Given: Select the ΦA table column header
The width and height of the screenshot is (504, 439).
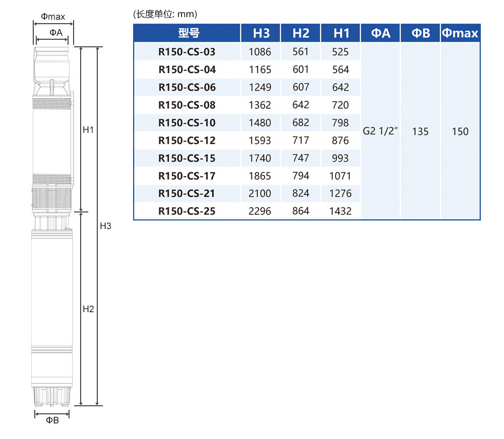Looking at the screenshot, I should pos(381,33).
